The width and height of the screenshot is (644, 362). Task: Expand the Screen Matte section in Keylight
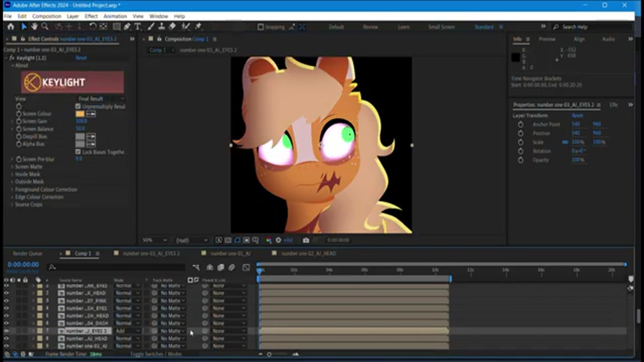[12, 167]
